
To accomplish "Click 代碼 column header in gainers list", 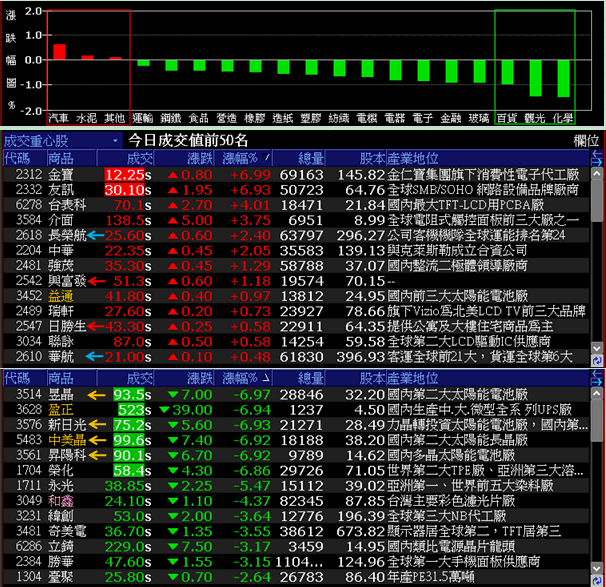I will point(24,158).
